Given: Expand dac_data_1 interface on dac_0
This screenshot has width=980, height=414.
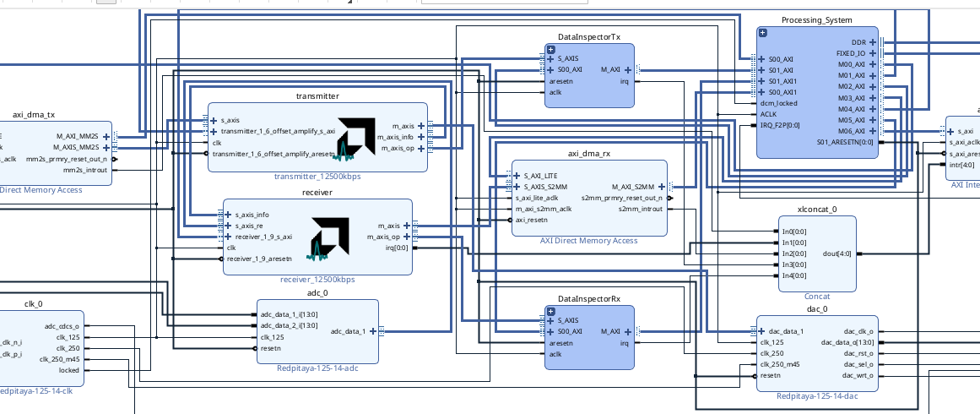Looking at the screenshot, I should coord(762,331).
